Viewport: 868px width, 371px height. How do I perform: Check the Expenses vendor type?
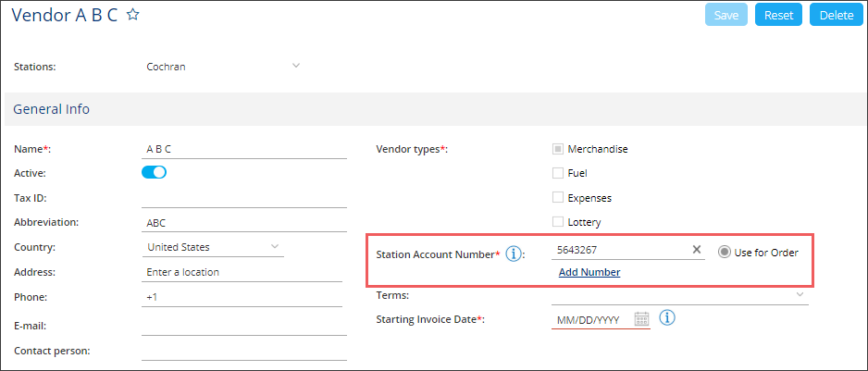(557, 198)
